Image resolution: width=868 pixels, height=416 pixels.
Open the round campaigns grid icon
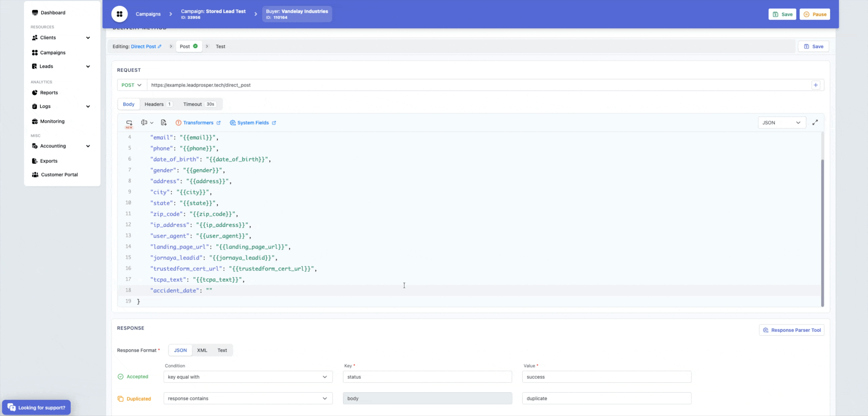120,14
